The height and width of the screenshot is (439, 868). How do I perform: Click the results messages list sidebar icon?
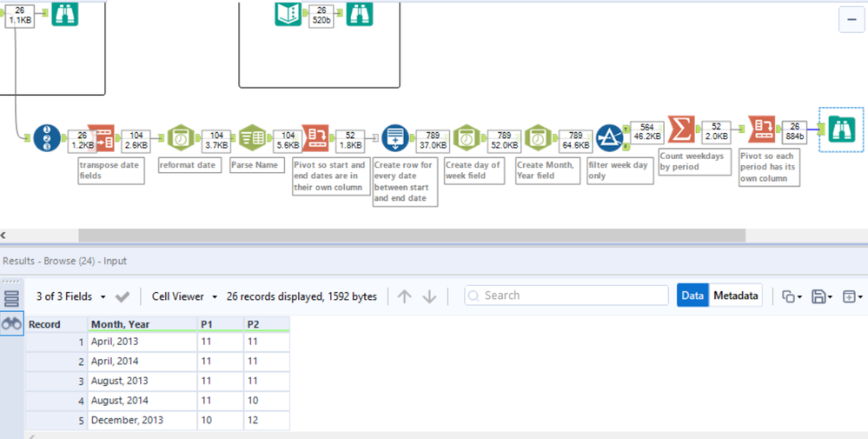coord(11,298)
